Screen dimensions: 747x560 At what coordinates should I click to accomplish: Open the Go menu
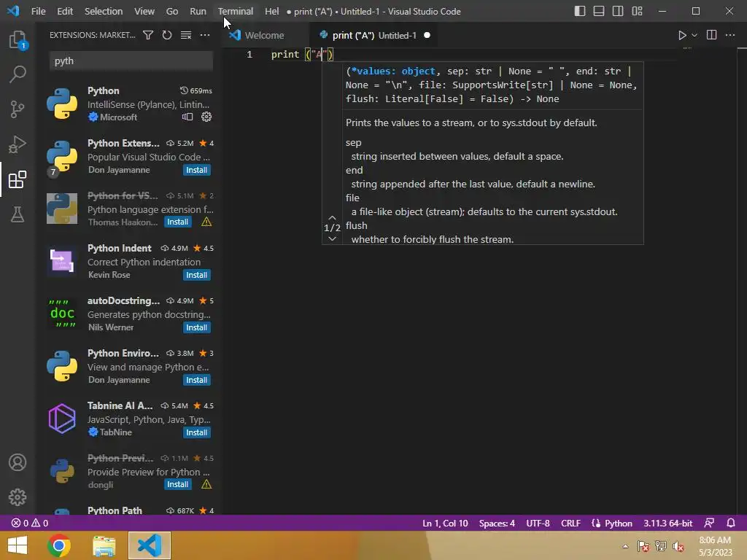pyautogui.click(x=172, y=11)
